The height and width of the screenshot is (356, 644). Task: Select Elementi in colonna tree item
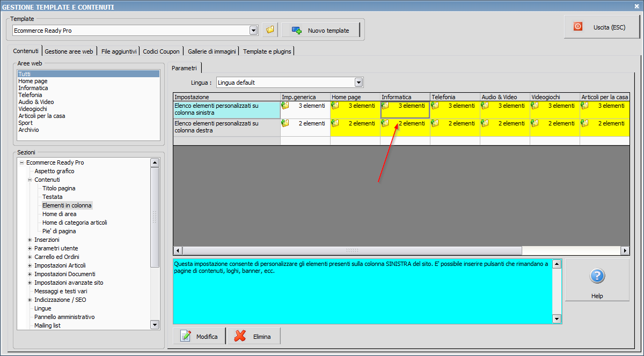(67, 205)
